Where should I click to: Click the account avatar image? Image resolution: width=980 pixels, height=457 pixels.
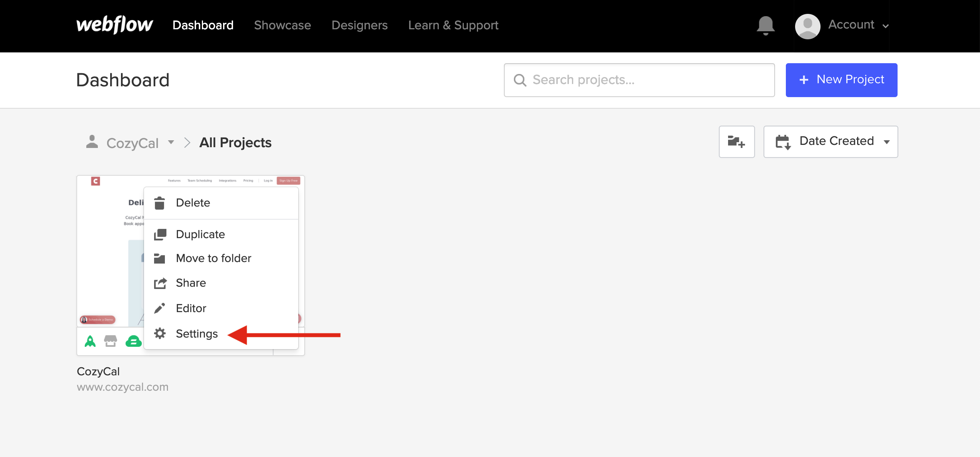click(807, 26)
